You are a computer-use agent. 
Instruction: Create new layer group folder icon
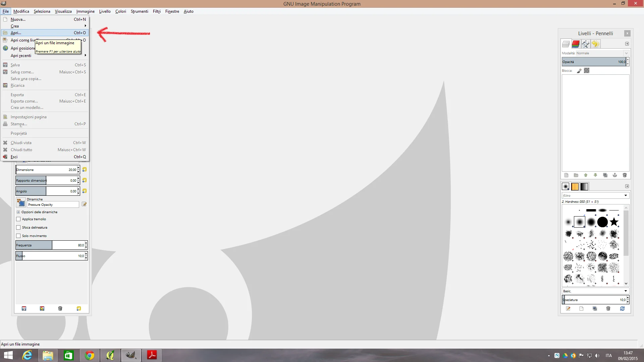[576, 175]
